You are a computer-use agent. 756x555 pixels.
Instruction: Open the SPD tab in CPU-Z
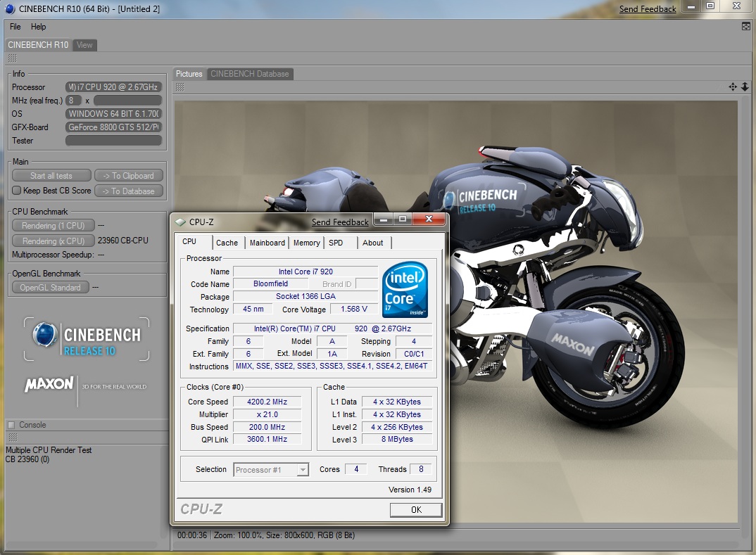tap(336, 243)
